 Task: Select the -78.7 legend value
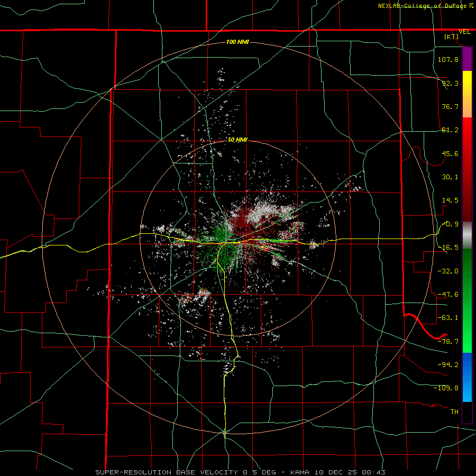pyautogui.click(x=448, y=342)
